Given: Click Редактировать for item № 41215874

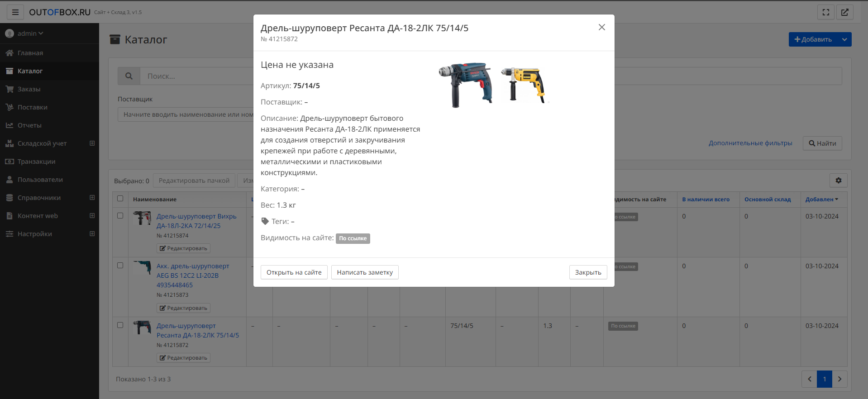Looking at the screenshot, I should 183,248.
